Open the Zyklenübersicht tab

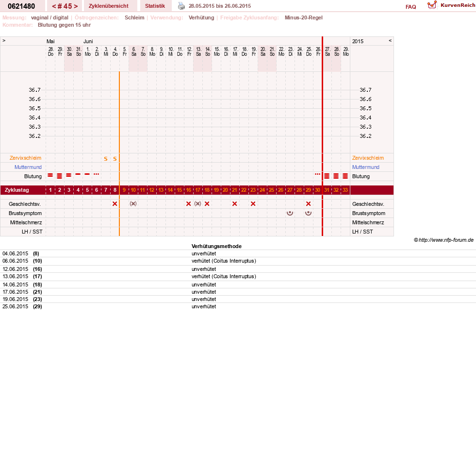click(x=108, y=6)
